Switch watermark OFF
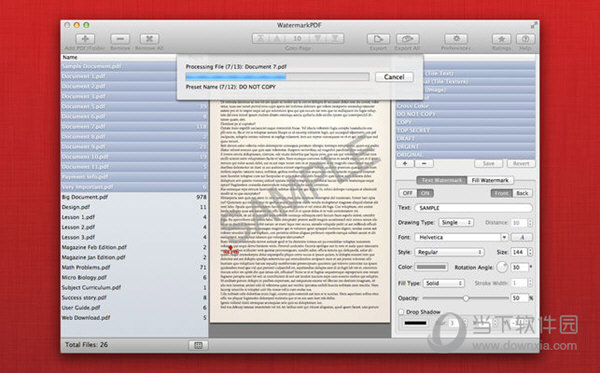The image size is (600, 373). point(408,193)
